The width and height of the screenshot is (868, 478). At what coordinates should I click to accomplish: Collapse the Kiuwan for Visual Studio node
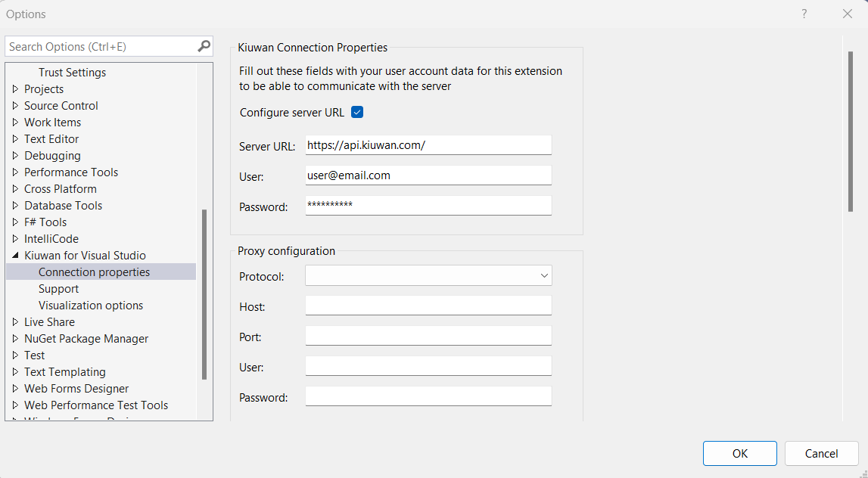click(x=15, y=255)
